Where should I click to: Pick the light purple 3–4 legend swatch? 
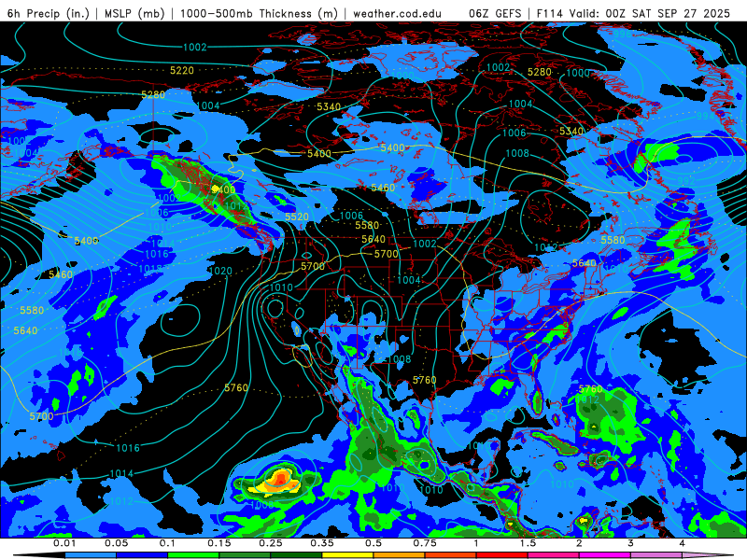(656, 555)
